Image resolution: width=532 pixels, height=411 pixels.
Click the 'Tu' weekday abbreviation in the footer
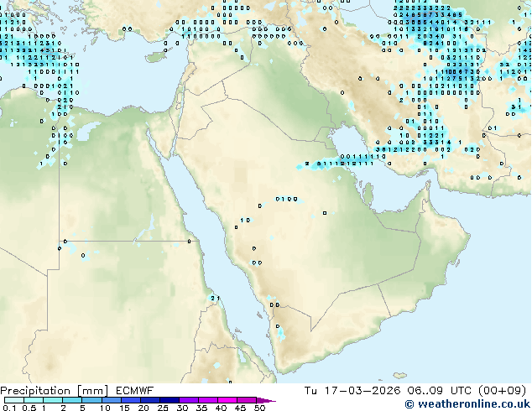pos(310,391)
